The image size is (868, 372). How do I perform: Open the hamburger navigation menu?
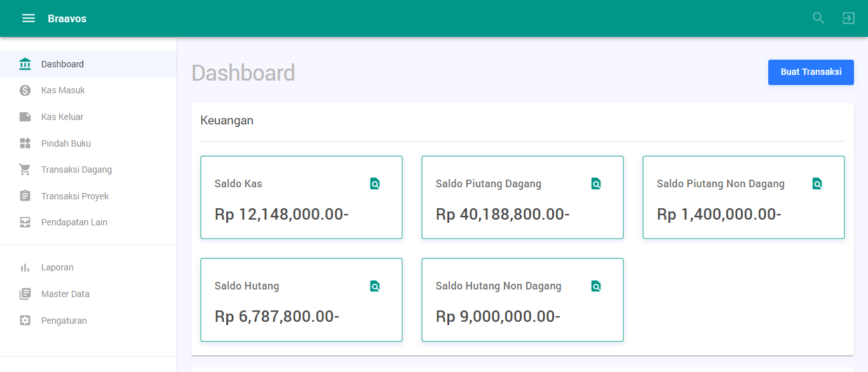(29, 18)
